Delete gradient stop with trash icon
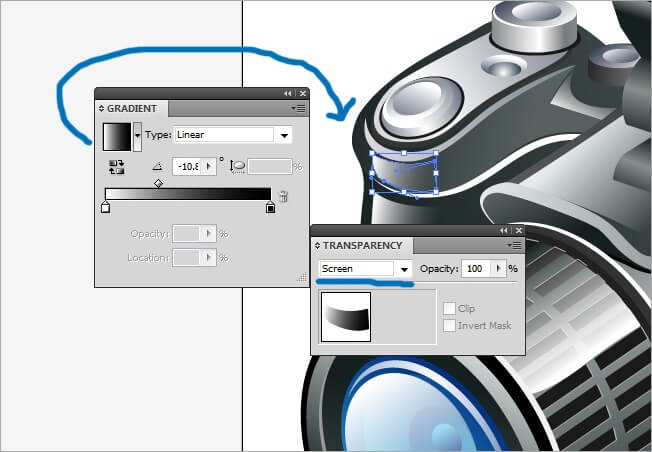The image size is (652, 452). 284,196
